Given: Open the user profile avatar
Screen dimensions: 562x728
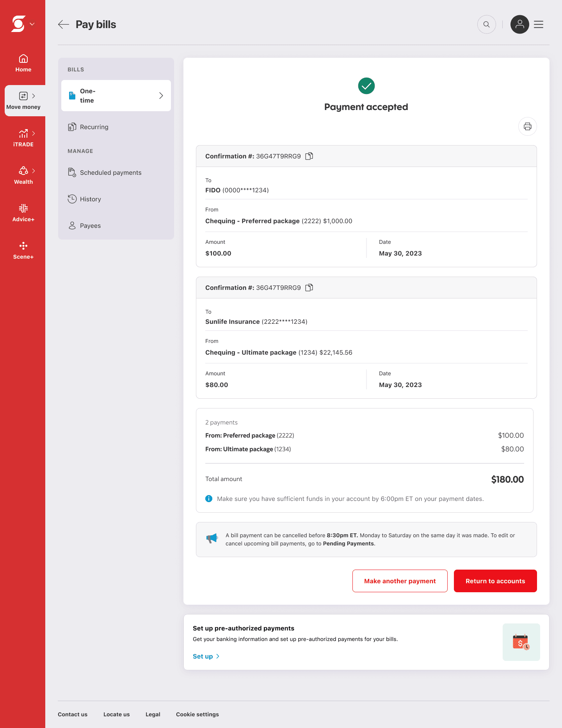Looking at the screenshot, I should [x=520, y=24].
